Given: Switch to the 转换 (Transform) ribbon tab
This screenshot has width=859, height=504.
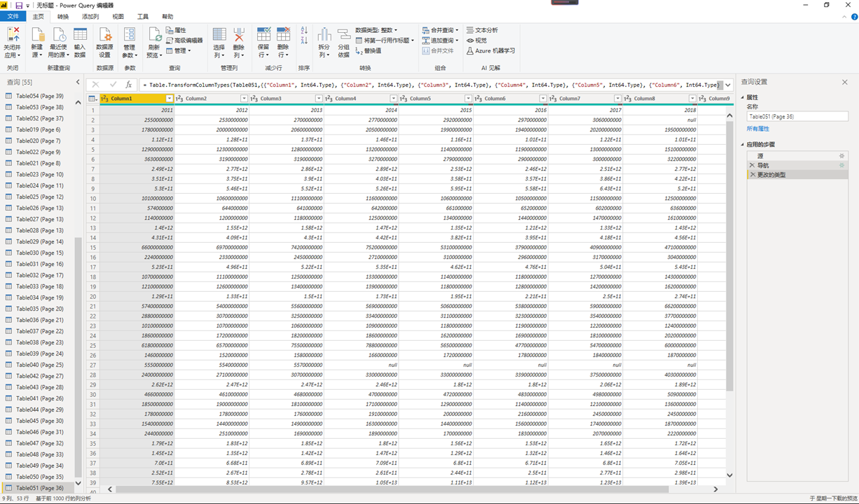Looking at the screenshot, I should point(63,16).
